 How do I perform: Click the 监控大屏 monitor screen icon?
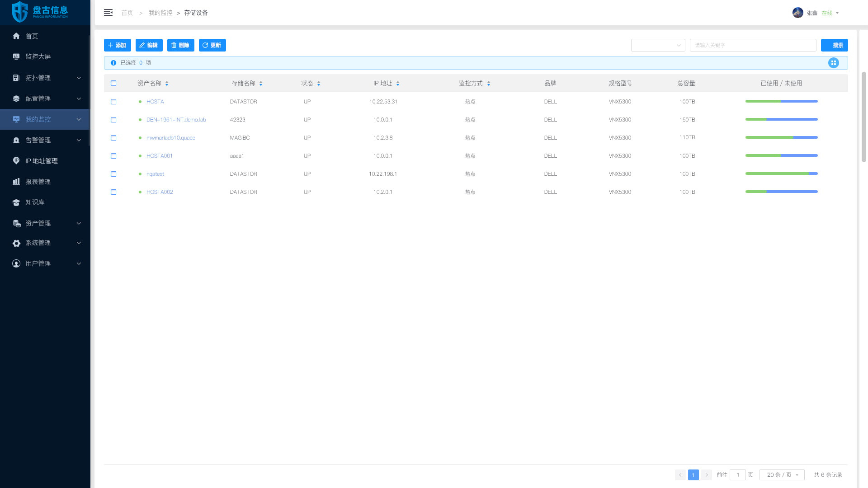coord(16,56)
